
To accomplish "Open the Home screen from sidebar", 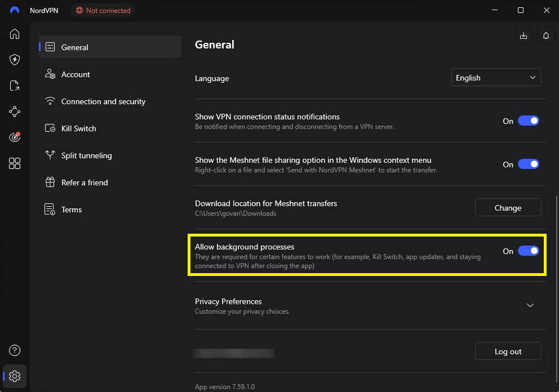I will (x=15, y=34).
